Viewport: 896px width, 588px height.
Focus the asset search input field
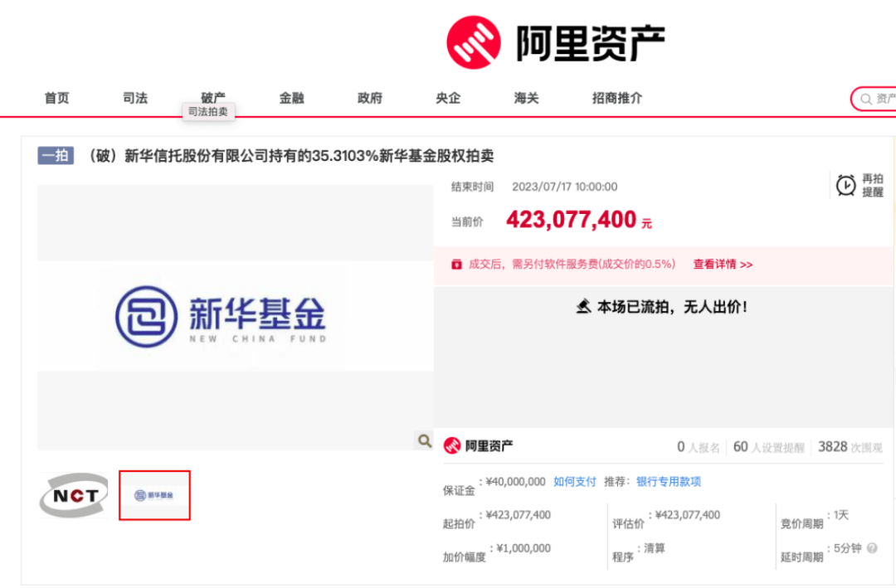point(874,99)
